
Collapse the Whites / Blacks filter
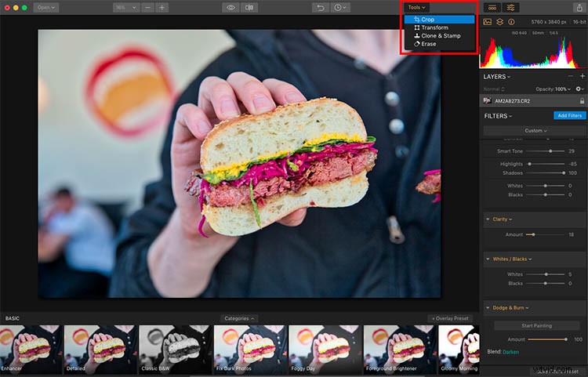click(488, 259)
